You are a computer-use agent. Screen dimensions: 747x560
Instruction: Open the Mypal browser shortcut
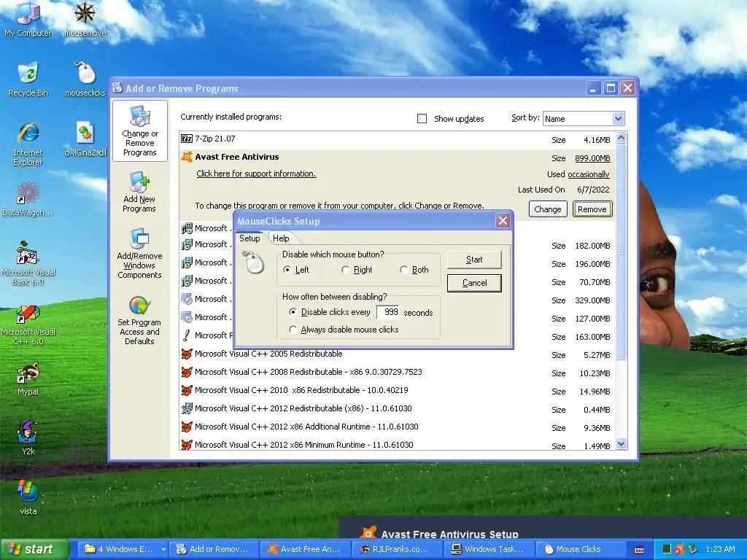tap(28, 378)
